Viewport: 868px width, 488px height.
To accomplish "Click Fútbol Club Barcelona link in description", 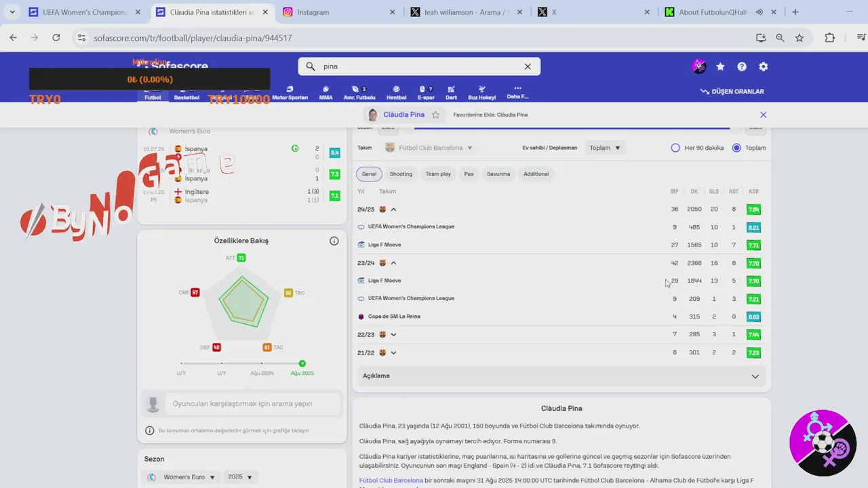I will point(391,481).
